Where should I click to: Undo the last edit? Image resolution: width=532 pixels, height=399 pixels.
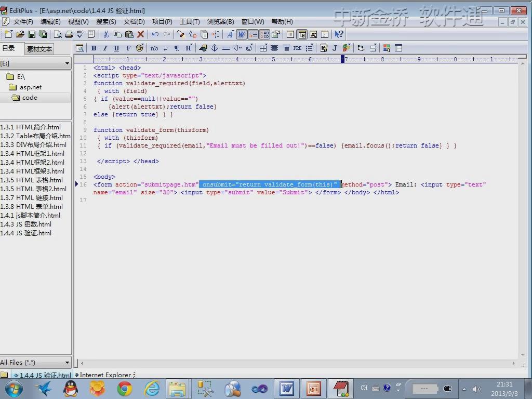point(155,34)
